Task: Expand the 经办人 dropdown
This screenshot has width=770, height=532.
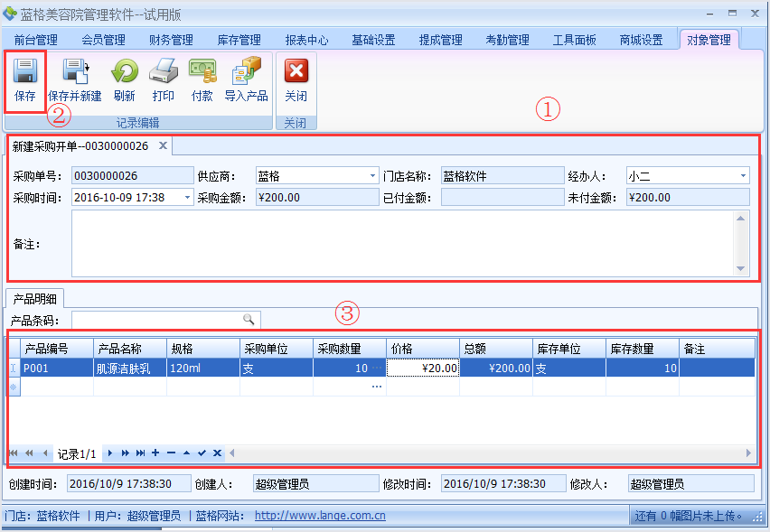Action: click(x=743, y=176)
